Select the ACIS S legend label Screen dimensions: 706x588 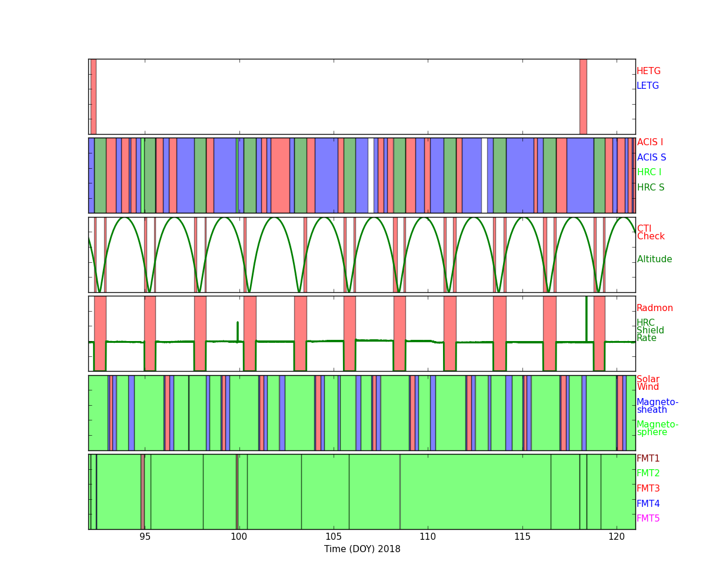point(651,158)
